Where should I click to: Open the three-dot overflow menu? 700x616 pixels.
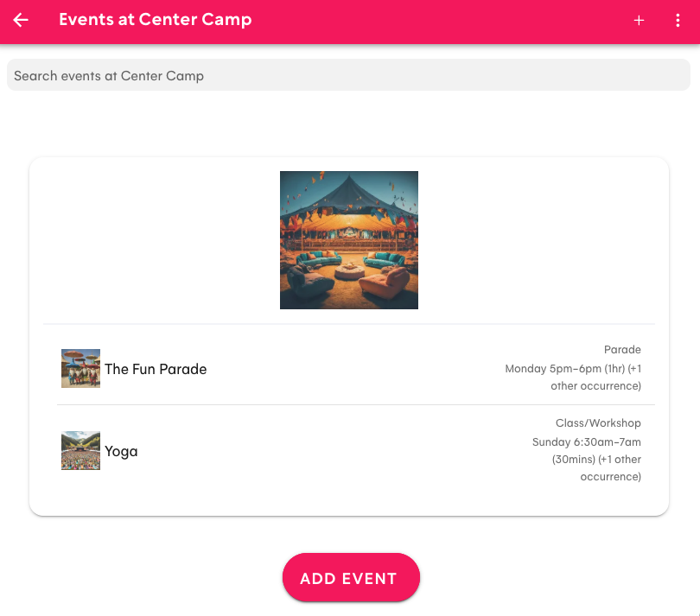pyautogui.click(x=678, y=20)
